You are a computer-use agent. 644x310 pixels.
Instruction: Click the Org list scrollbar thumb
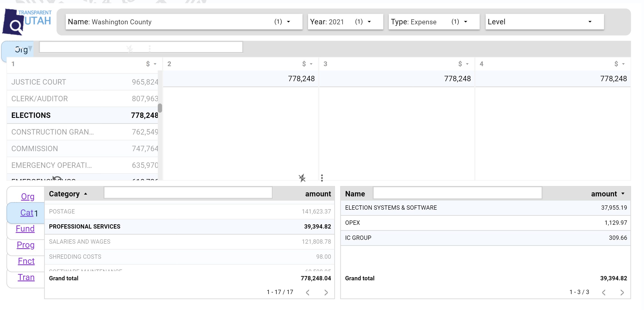160,108
